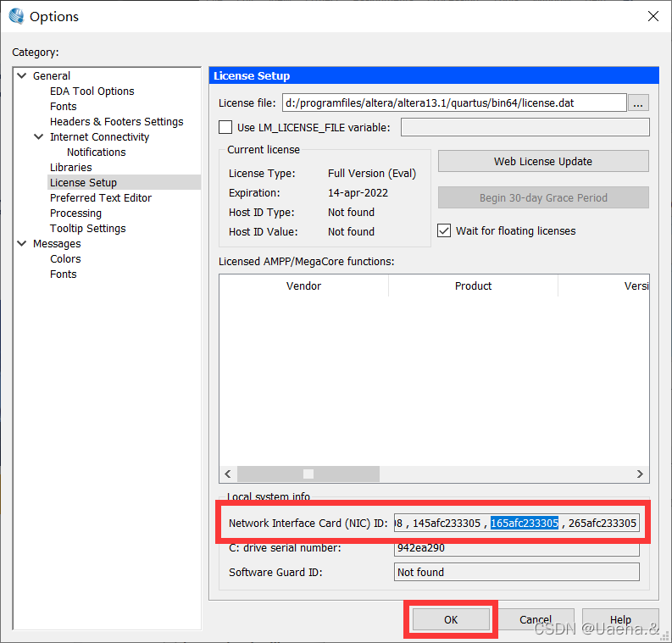Click Begin 30-day Grace Period button
Screen dimensions: 672x643
point(543,197)
